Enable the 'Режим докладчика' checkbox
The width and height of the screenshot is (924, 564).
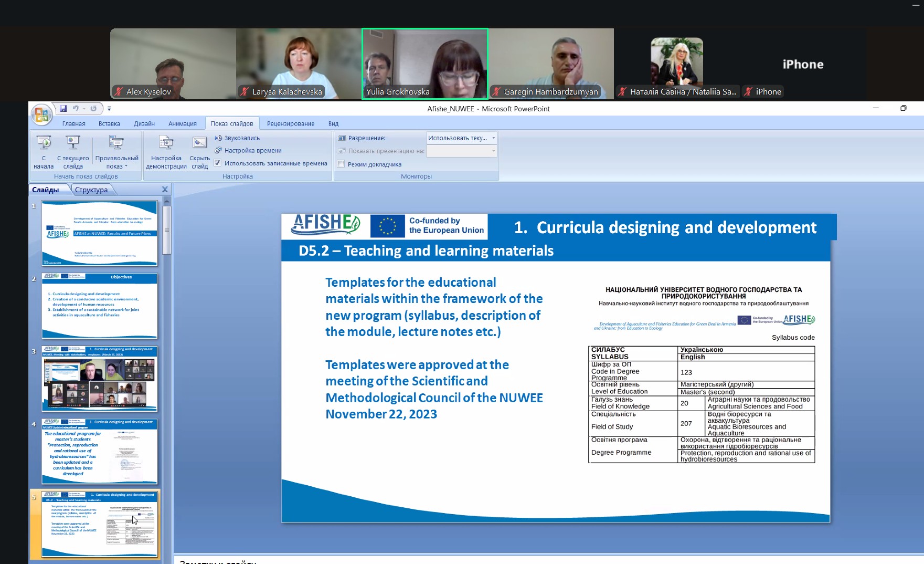(341, 164)
